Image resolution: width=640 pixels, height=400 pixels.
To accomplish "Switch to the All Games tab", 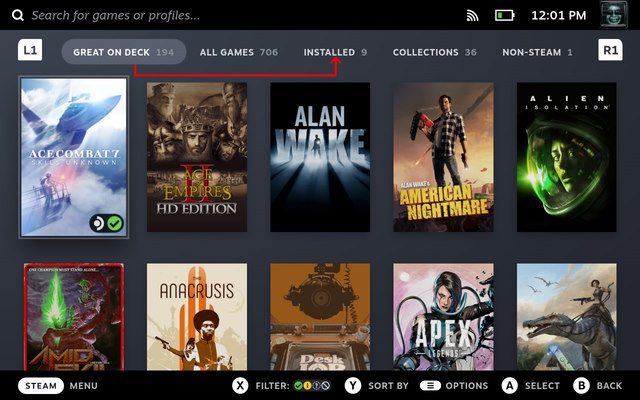I will [239, 52].
